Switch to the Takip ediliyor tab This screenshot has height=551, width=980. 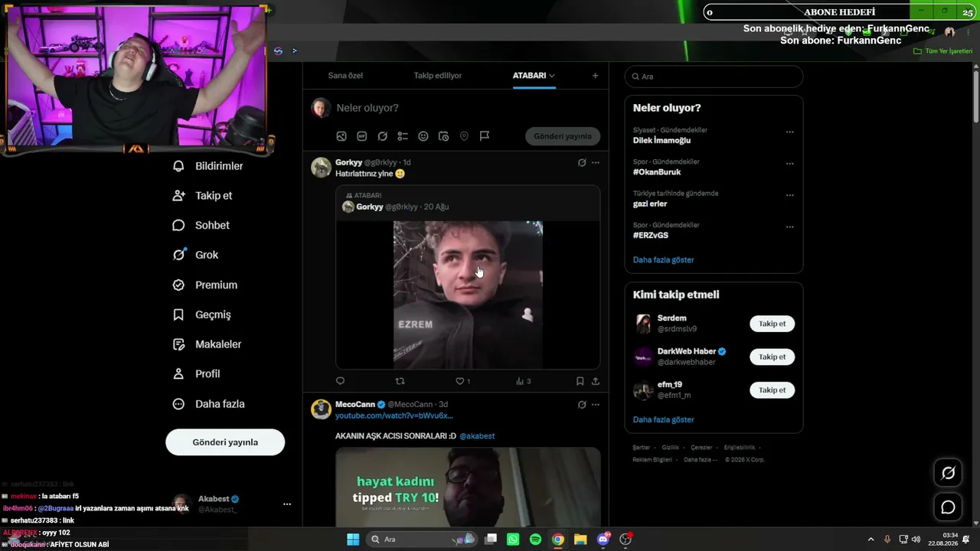[438, 76]
